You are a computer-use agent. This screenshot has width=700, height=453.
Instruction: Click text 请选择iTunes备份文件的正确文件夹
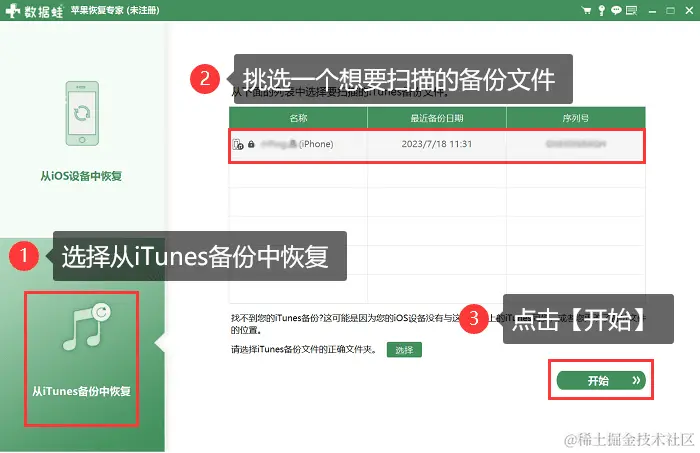(x=304, y=349)
